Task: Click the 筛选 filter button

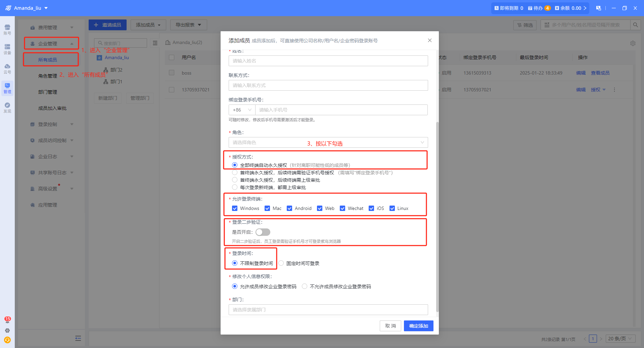Action: pyautogui.click(x=525, y=25)
